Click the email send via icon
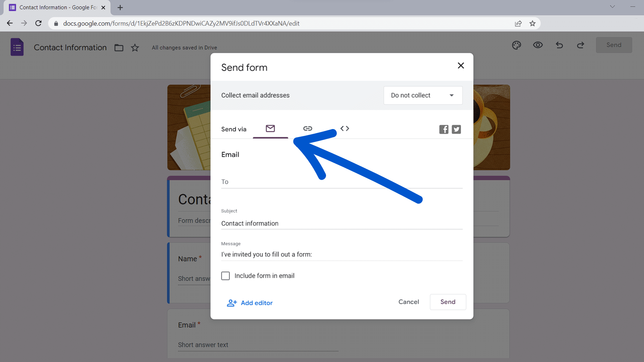Viewport: 644px width, 362px height. coord(270,129)
